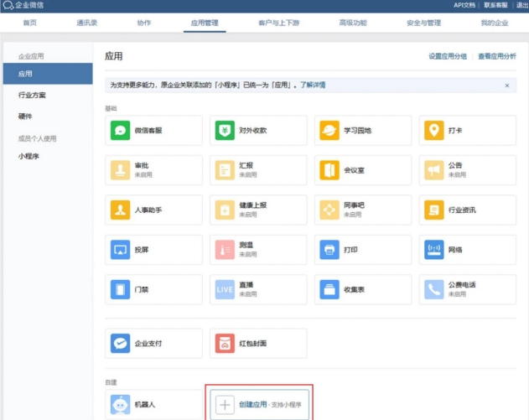The width and height of the screenshot is (529, 420).
Task: Open the 微信客服 app icon
Action: [121, 131]
